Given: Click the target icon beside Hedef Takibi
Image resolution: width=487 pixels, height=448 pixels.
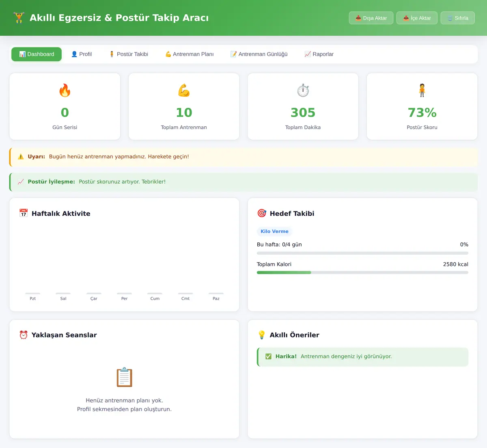Looking at the screenshot, I should (x=262, y=213).
